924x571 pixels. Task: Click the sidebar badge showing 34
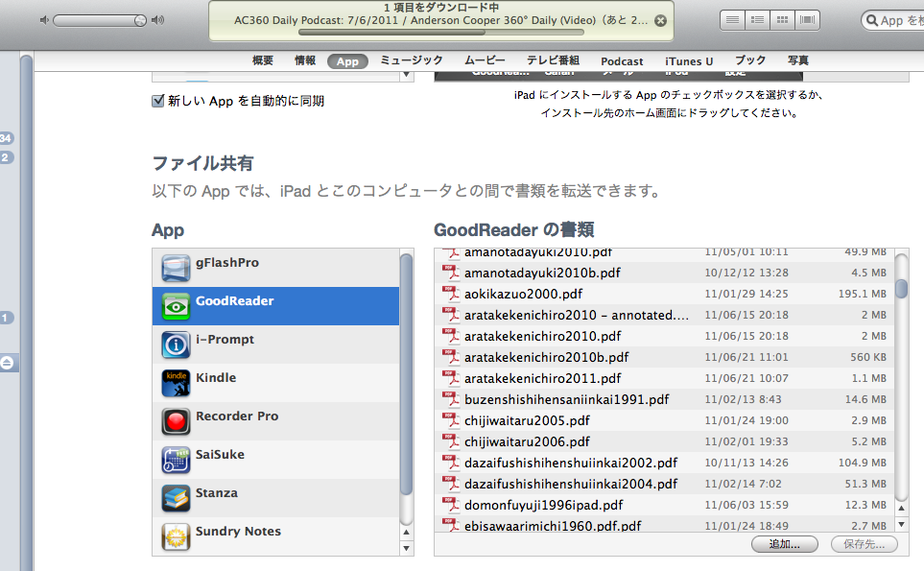[x=6, y=138]
